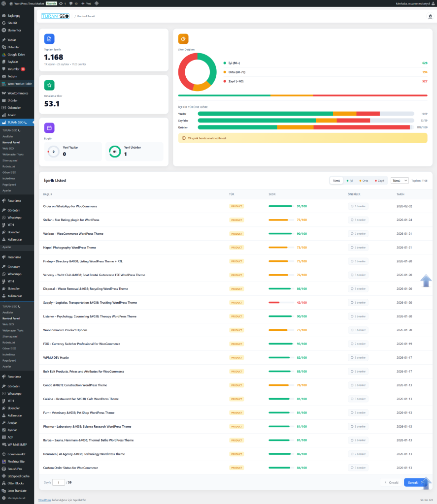Open the WordPress logo menu in admin bar
The image size is (437, 504).
4,3
